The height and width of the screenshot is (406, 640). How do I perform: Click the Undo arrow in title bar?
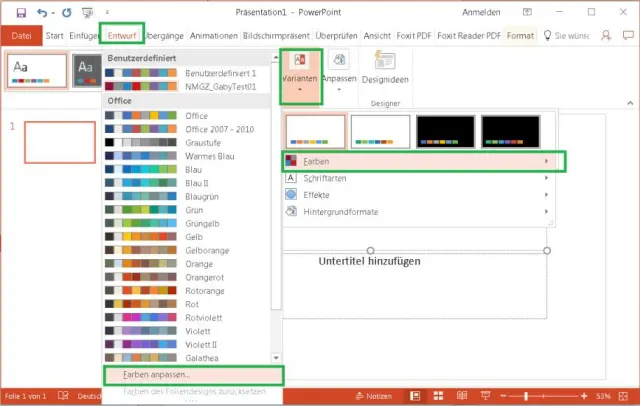(x=41, y=14)
